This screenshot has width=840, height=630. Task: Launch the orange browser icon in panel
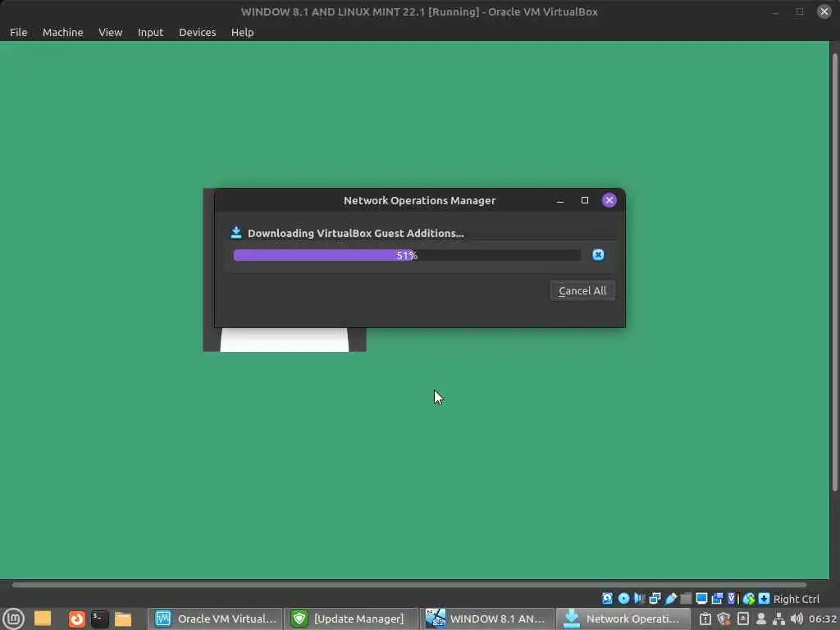point(76,619)
